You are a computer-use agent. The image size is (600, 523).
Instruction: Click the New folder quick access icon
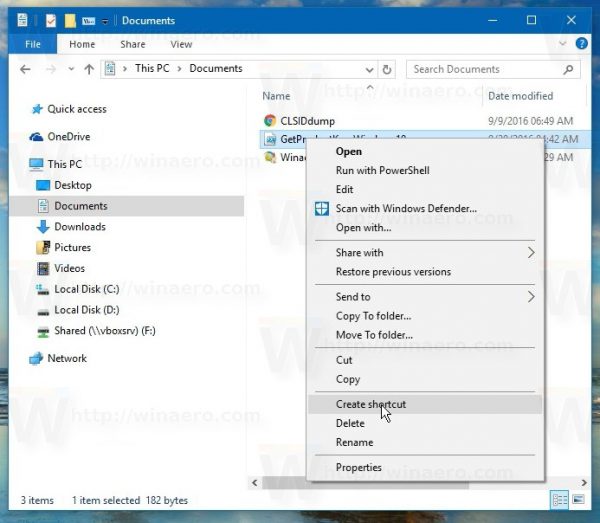pos(70,20)
